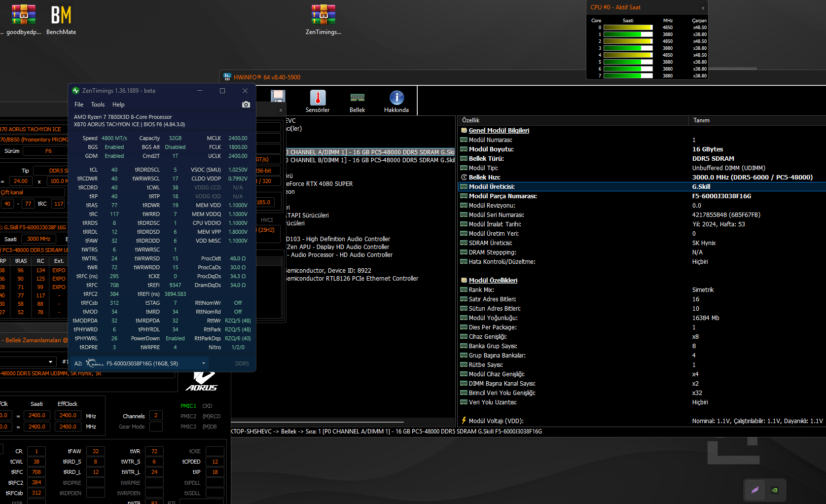Click the icon beside Modül Özellikleri header
This screenshot has height=504, width=826.
click(x=464, y=281)
